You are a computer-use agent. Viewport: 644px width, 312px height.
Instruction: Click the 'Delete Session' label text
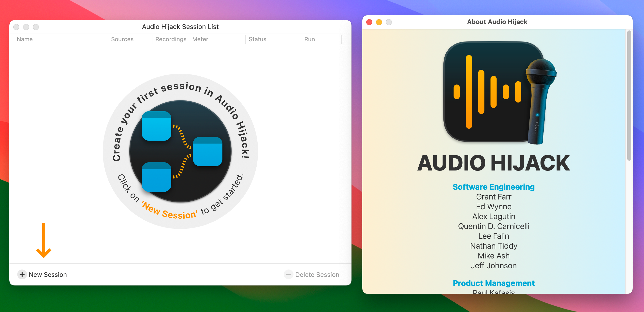tap(317, 274)
